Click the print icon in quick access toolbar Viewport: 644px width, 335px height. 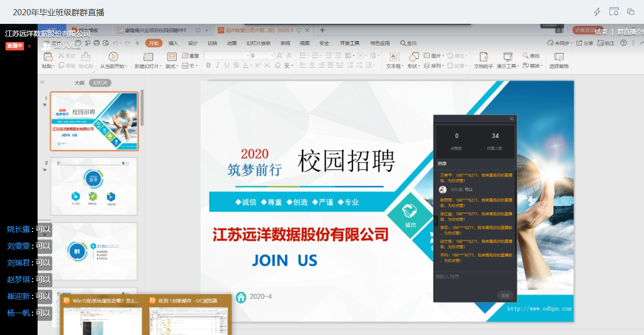(x=96, y=43)
